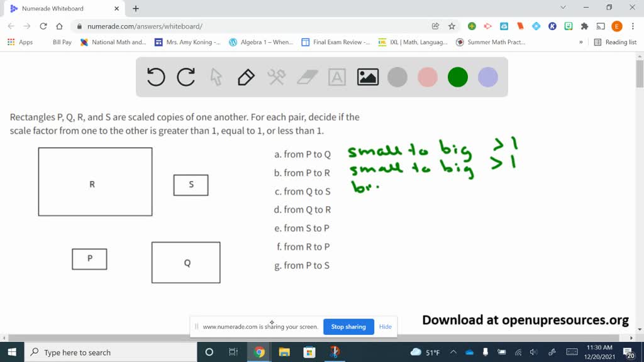Select the pencil drawing tool
Image resolution: width=644 pixels, height=362 pixels.
[245, 77]
